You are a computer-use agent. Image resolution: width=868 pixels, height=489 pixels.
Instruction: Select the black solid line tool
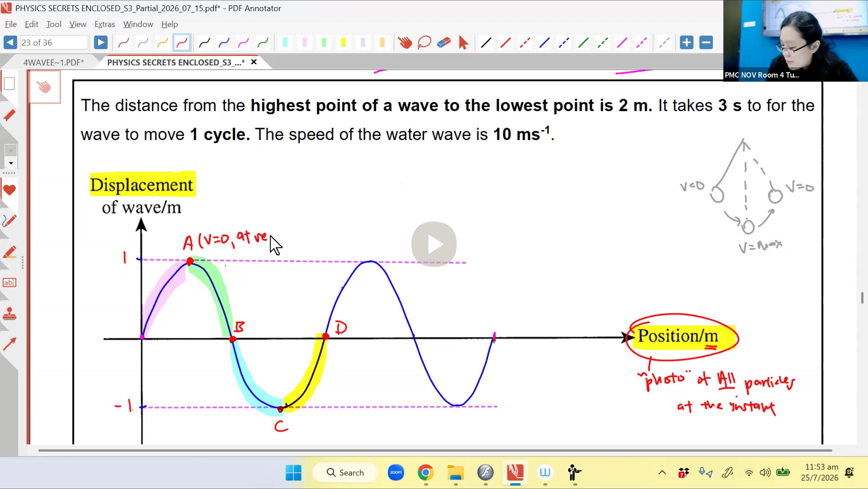(x=486, y=43)
